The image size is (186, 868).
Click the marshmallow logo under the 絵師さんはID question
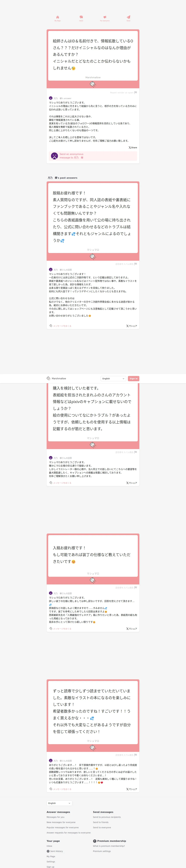[93, 84]
